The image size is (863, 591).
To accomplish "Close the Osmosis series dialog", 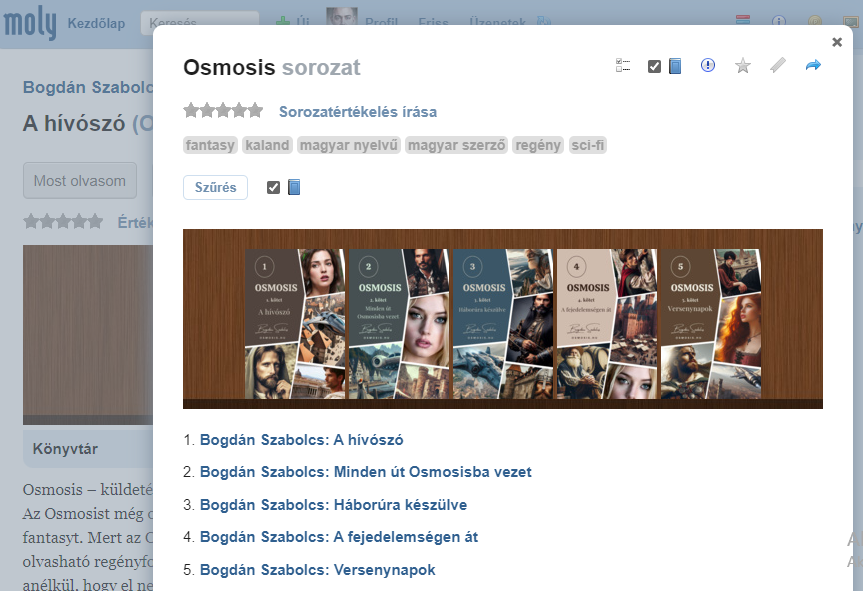I will tap(837, 42).
